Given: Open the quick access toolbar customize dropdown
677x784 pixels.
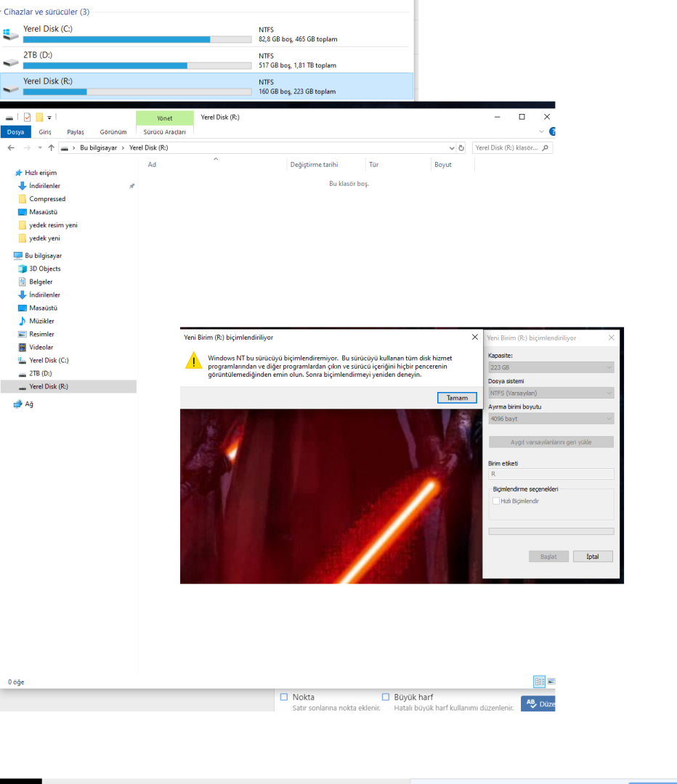Looking at the screenshot, I should click(x=49, y=118).
